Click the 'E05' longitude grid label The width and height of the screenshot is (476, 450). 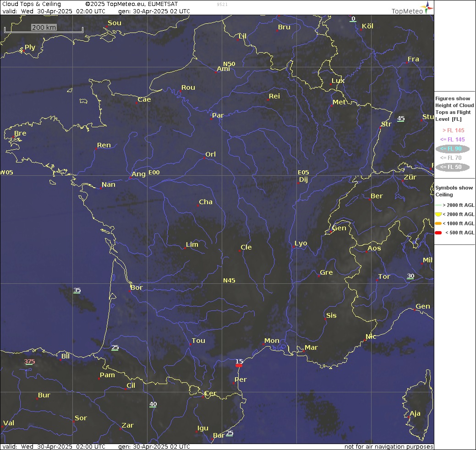point(303,172)
